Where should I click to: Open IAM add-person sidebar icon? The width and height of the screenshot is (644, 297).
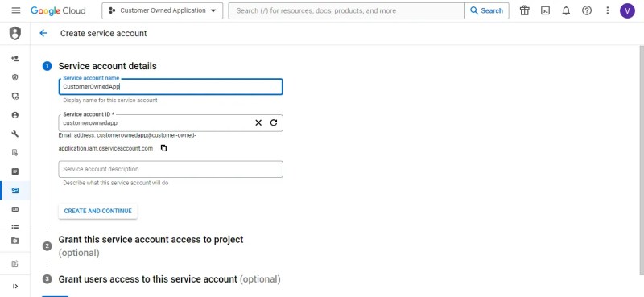(x=15, y=59)
